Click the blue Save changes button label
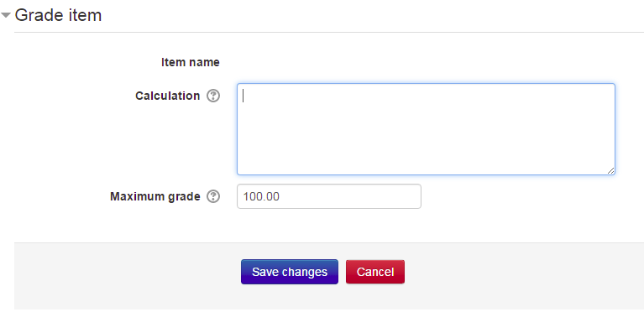Viewport: 644px width, 333px height. (x=290, y=272)
